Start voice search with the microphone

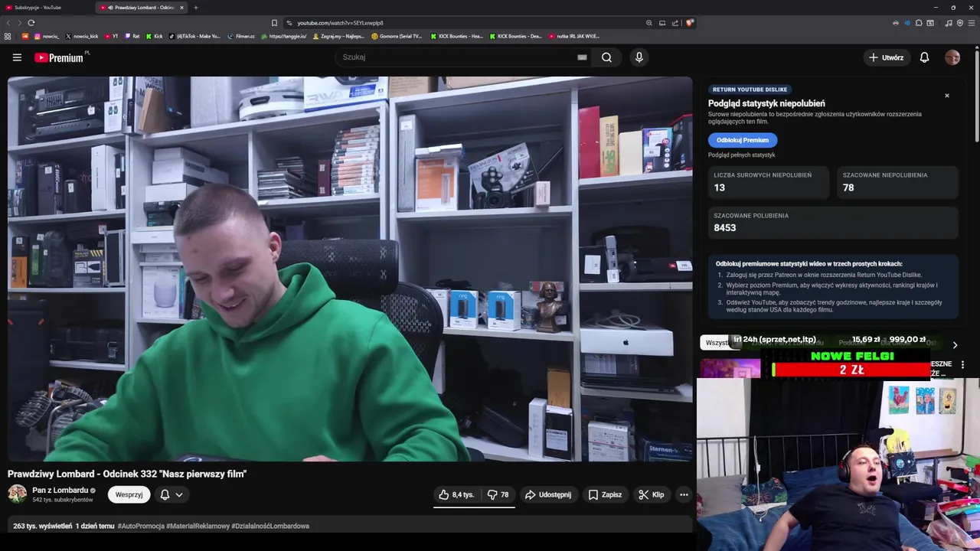(639, 57)
